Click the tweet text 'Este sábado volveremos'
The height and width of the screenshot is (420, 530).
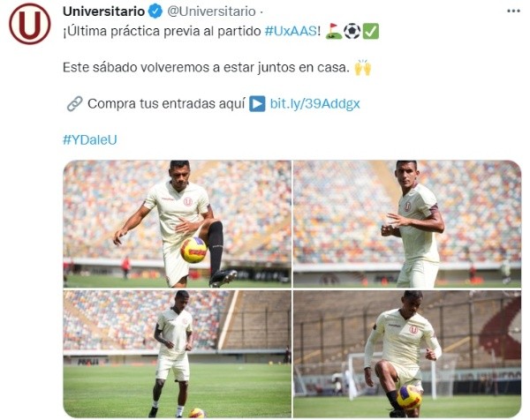135,68
